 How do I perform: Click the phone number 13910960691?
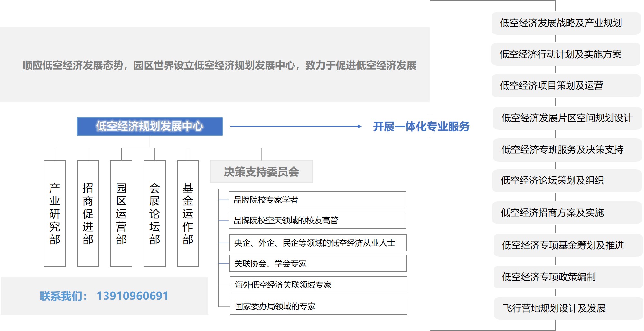132,296
